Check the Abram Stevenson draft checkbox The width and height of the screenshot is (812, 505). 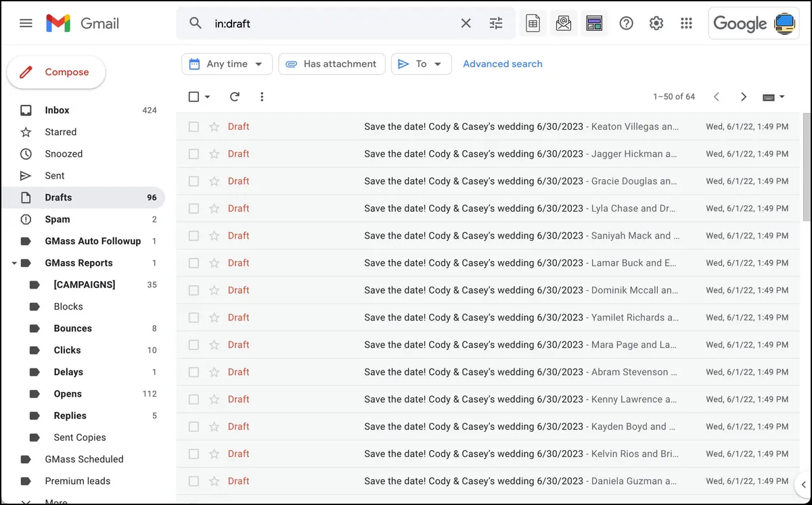pyautogui.click(x=194, y=372)
